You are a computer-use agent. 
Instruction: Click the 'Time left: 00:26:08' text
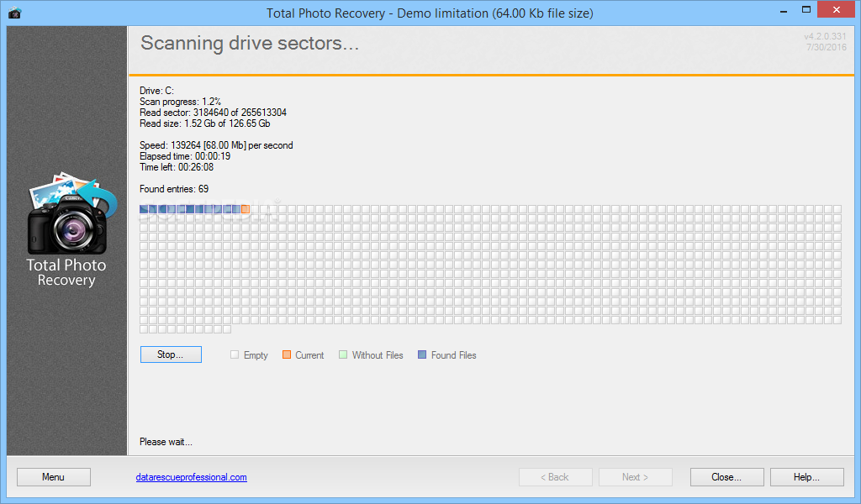[177, 166]
